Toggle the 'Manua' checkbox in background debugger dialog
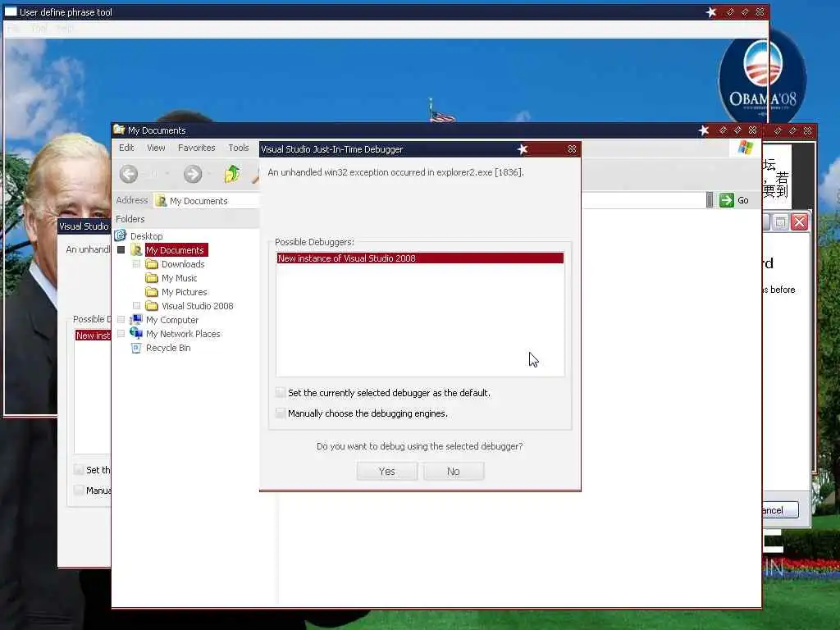The height and width of the screenshot is (630, 840). point(79,491)
